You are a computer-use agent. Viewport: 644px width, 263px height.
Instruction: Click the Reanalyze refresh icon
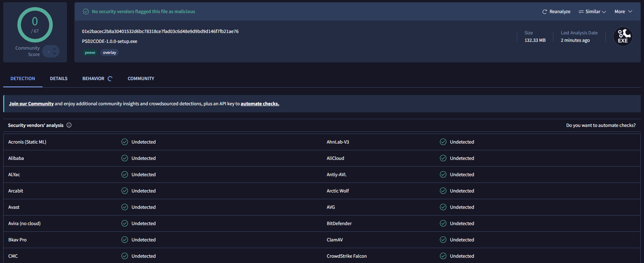544,12
